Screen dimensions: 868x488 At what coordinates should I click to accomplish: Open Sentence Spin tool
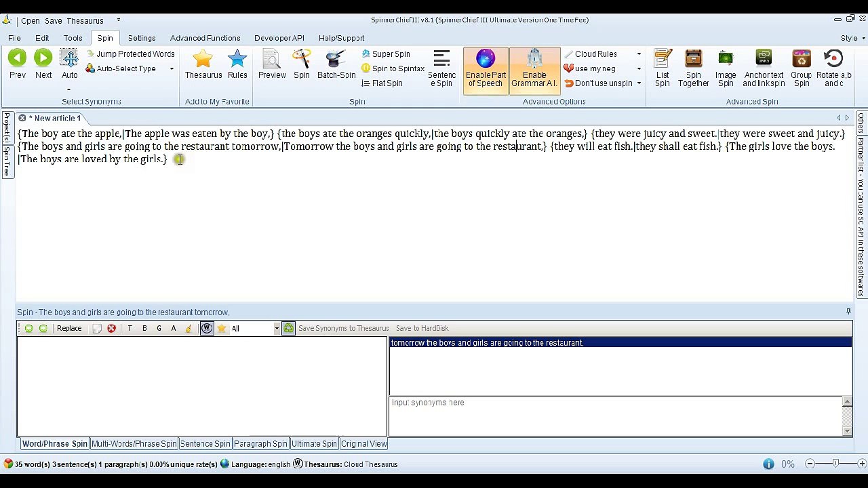(441, 68)
